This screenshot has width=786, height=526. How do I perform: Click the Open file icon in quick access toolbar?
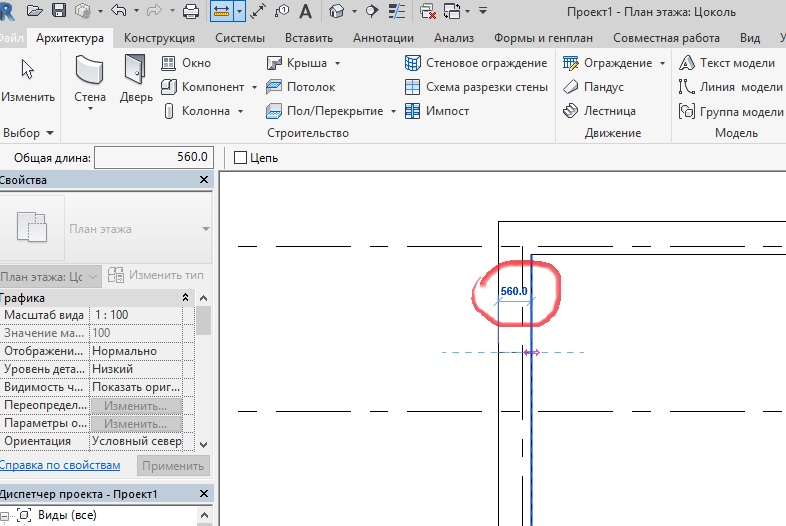(36, 11)
